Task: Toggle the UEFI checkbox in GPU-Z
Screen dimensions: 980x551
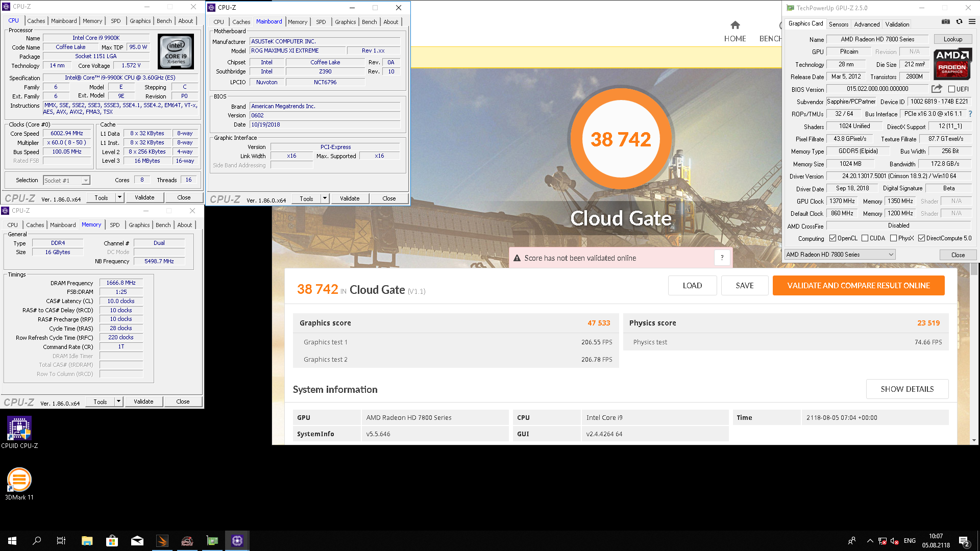Action: click(951, 89)
